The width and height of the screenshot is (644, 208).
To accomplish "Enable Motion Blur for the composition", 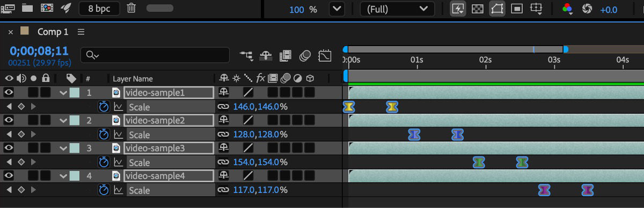I will (x=305, y=55).
